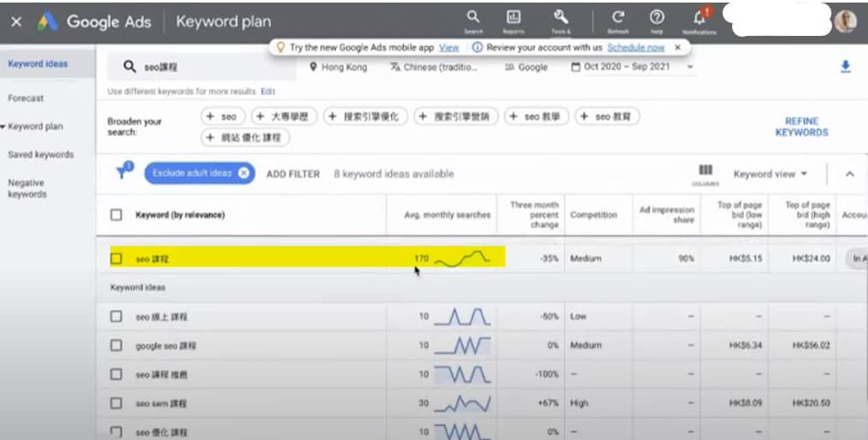Add '搜索引擎優化' broaden search chip
This screenshot has height=440, width=868.
(x=365, y=117)
